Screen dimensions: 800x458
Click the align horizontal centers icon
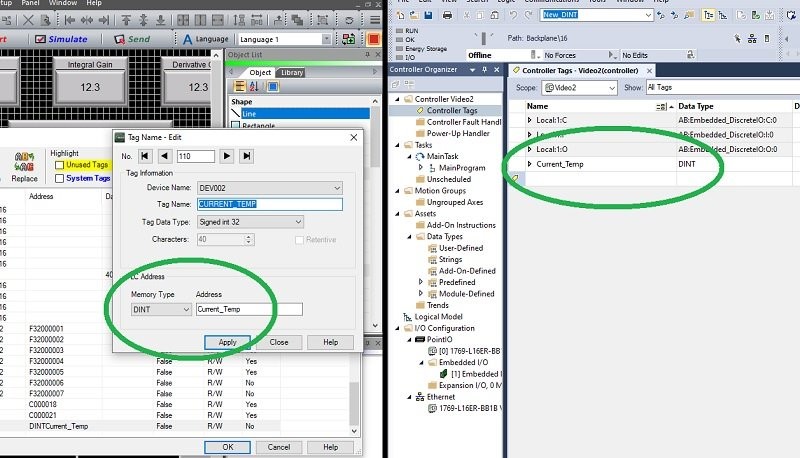tap(87, 20)
